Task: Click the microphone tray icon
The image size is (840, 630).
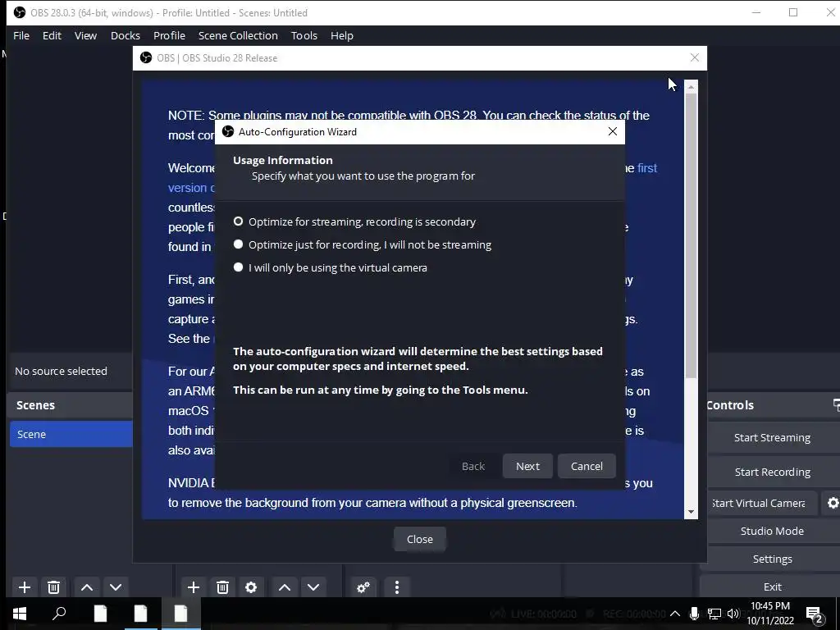Action: tap(694, 614)
